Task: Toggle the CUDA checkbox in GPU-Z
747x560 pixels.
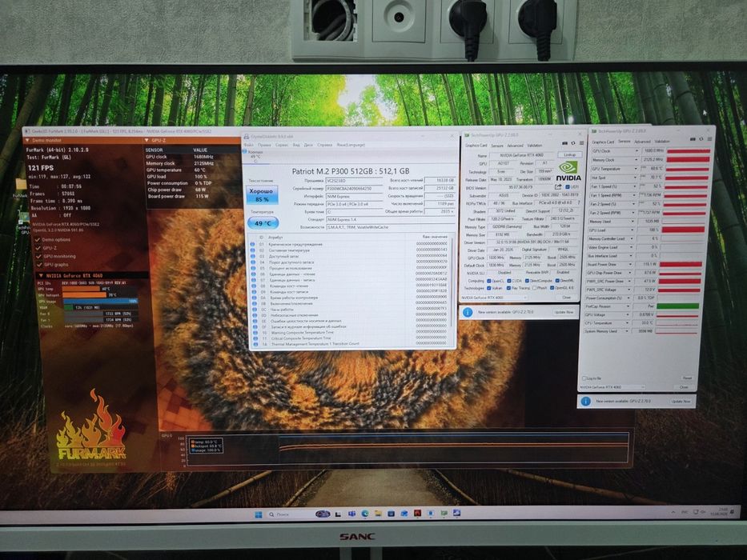Action: coord(508,281)
